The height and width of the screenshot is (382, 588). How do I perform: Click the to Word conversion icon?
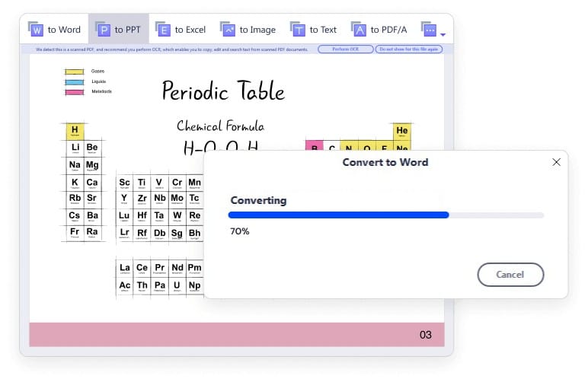click(x=36, y=29)
